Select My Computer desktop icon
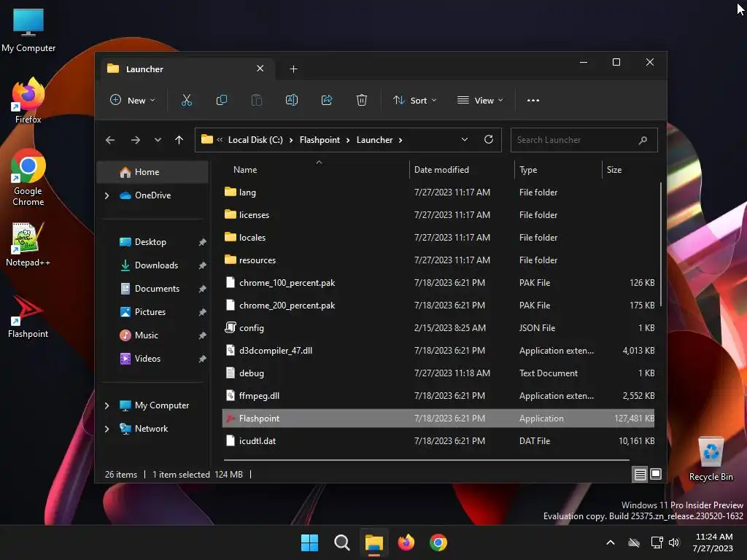 (x=28, y=30)
